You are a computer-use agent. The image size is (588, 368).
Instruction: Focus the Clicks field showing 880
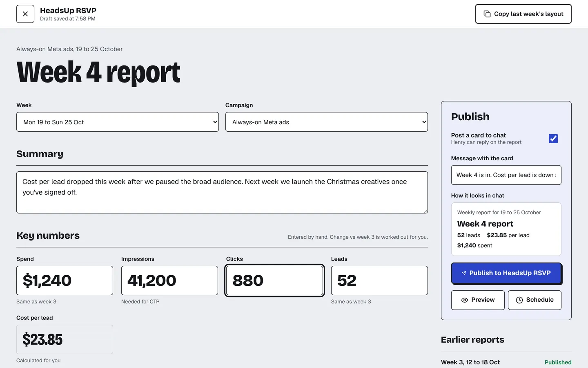point(274,280)
